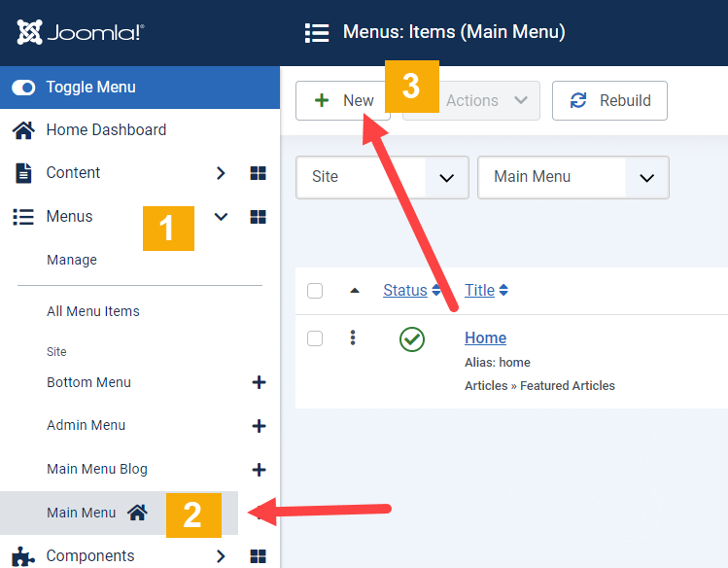Click the Components puzzle icon
The image size is (728, 568).
pyautogui.click(x=23, y=556)
